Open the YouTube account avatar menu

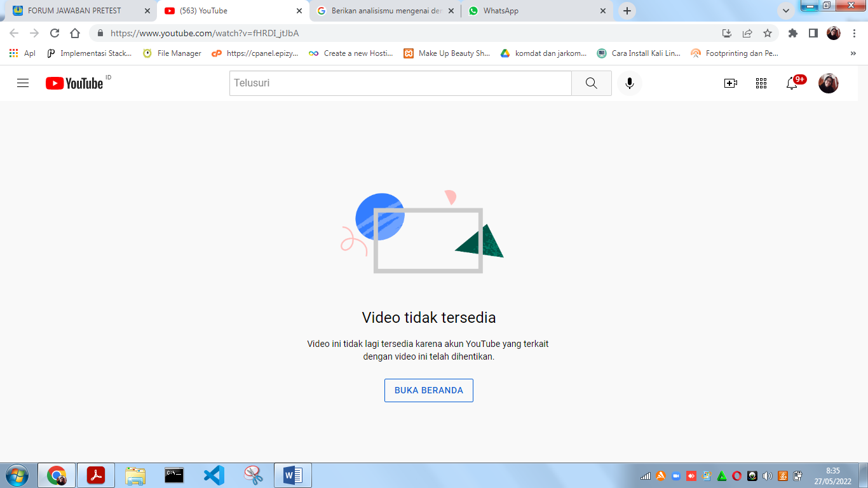[x=828, y=83]
